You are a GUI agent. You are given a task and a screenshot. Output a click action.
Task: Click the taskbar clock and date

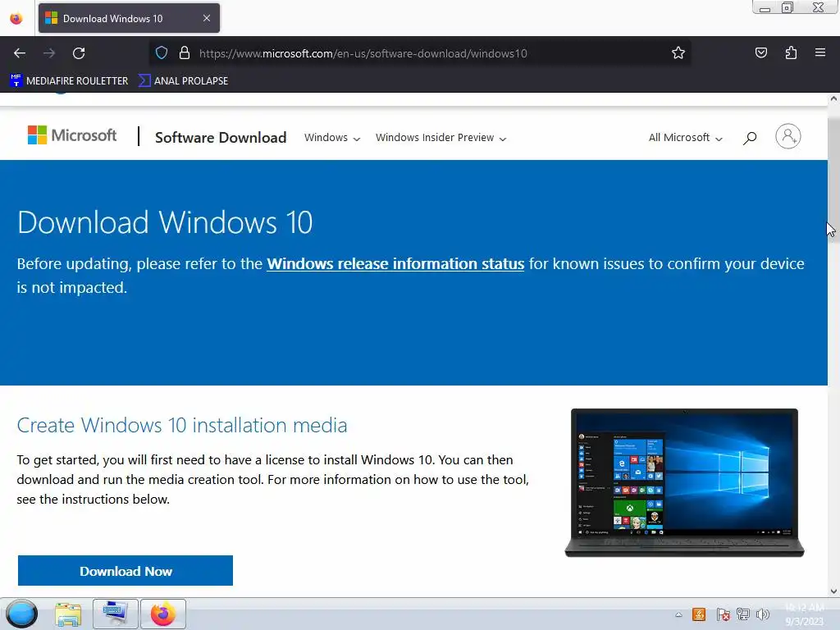(806, 614)
